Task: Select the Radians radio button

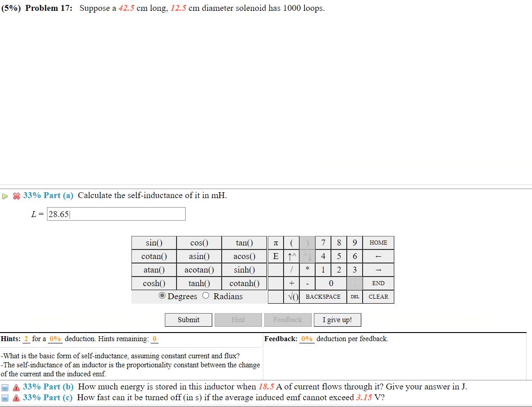Action: (205, 296)
